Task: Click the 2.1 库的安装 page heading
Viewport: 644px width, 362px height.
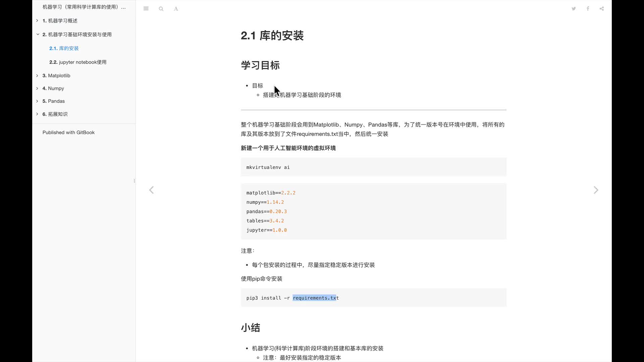Action: (272, 36)
